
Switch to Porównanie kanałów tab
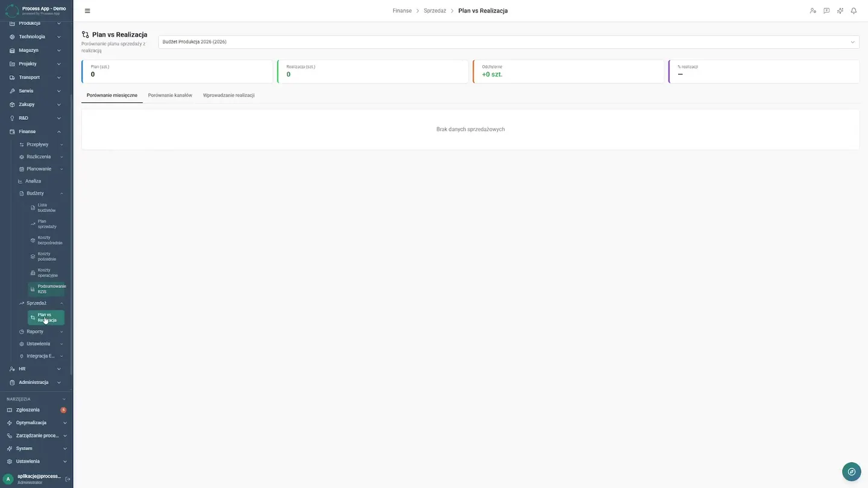click(x=170, y=95)
